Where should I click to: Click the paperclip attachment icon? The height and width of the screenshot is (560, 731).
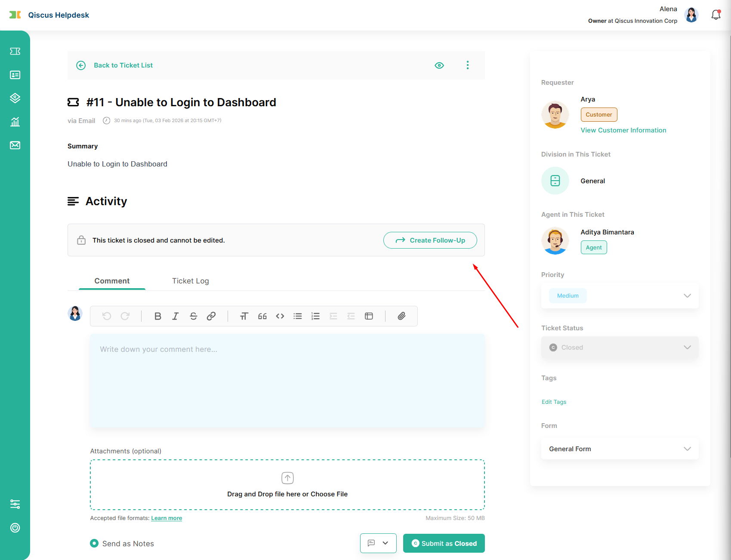tap(401, 316)
